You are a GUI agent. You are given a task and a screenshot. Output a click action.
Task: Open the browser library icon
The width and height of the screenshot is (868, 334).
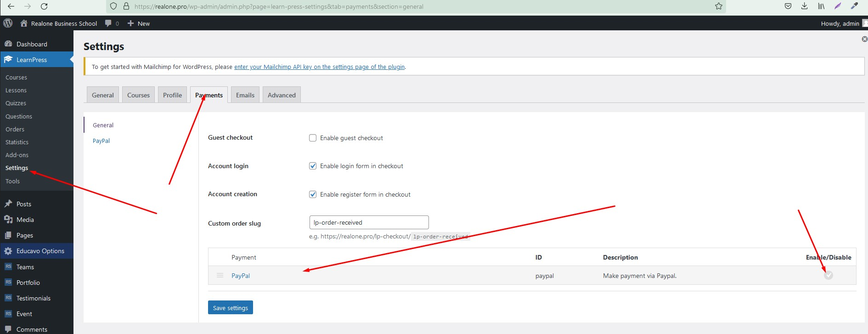[x=821, y=6]
